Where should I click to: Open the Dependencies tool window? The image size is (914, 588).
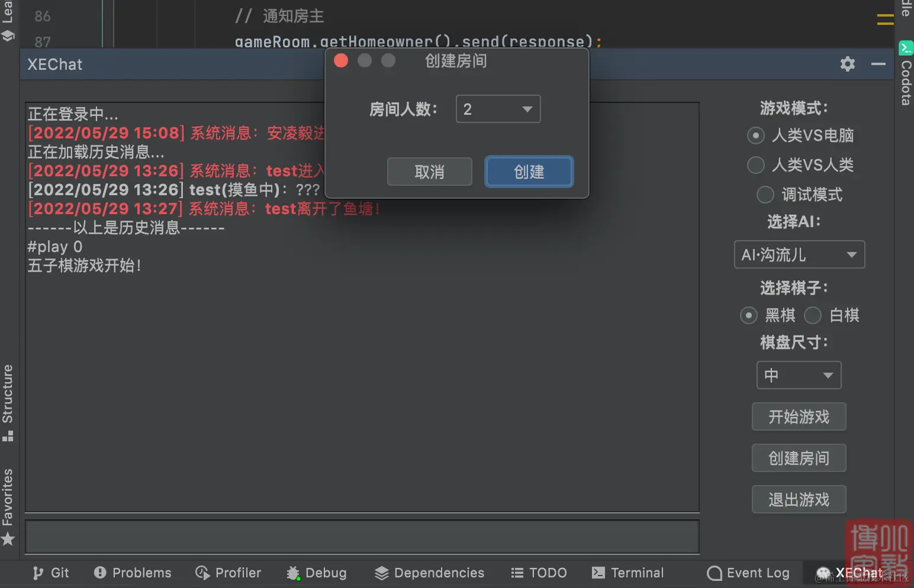[430, 573]
